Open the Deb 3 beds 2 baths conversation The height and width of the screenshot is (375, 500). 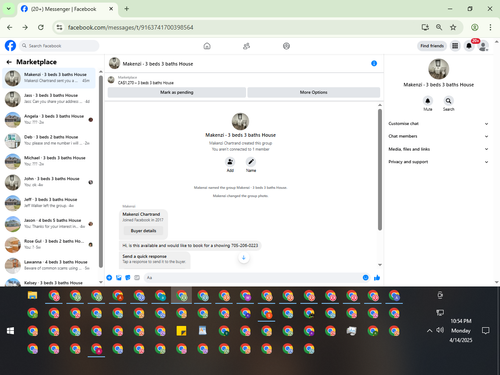tap(49, 140)
